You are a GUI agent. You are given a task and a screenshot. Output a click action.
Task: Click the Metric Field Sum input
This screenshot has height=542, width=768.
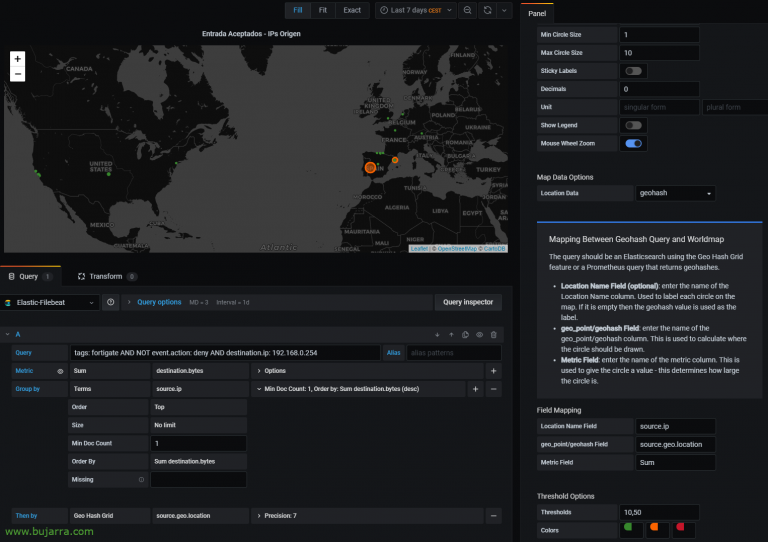tap(675, 463)
